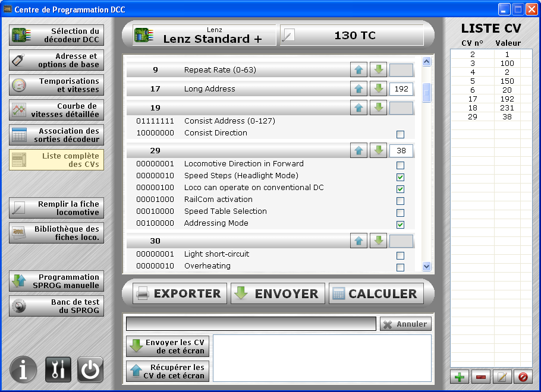Uncheck Addressing Mode checkbox
541x392 pixels.
[400, 225]
